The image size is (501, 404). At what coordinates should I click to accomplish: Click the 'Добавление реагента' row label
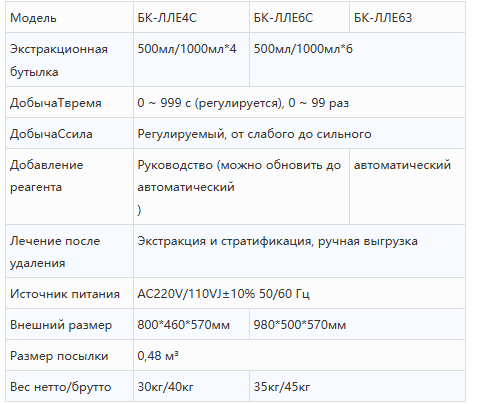[69, 187]
